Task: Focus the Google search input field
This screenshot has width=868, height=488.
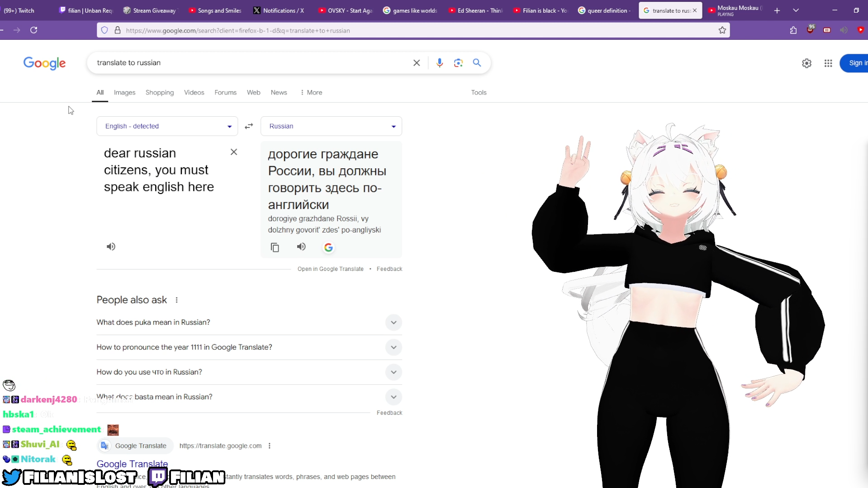Action: (x=251, y=63)
